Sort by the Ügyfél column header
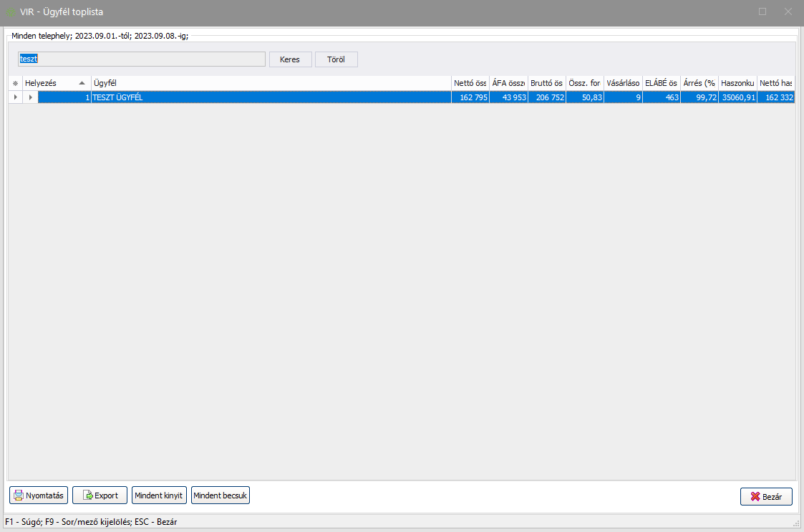Image resolution: width=804 pixels, height=532 pixels. pos(271,84)
